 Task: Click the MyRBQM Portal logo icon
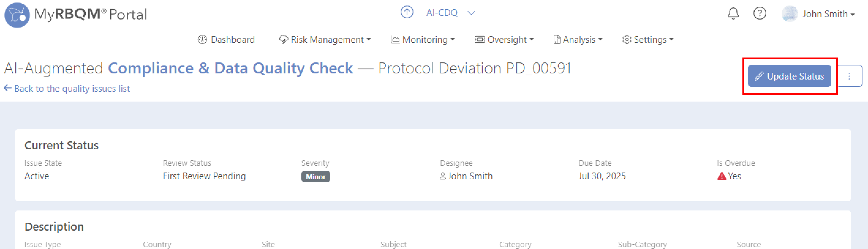[x=17, y=15]
